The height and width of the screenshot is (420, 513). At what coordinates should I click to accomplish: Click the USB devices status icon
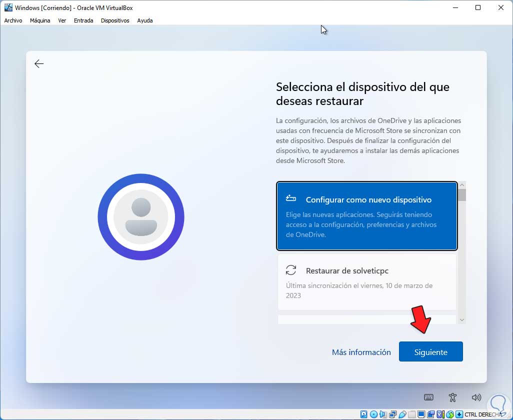point(402,414)
